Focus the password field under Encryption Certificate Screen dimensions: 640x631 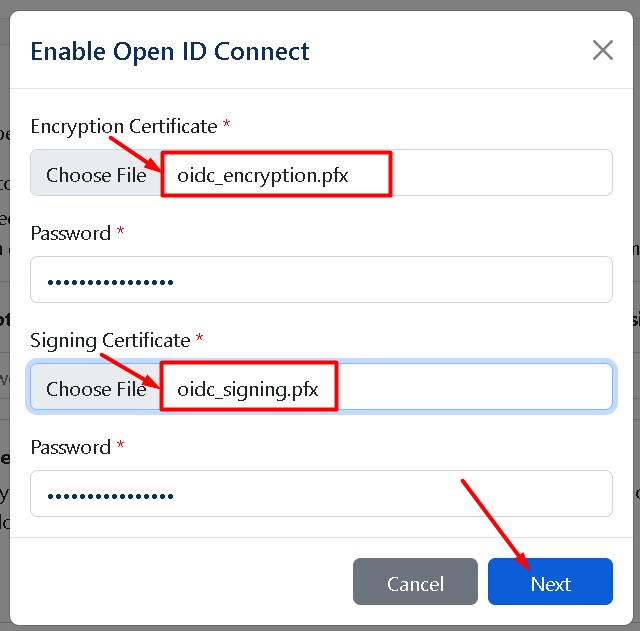[320, 280]
